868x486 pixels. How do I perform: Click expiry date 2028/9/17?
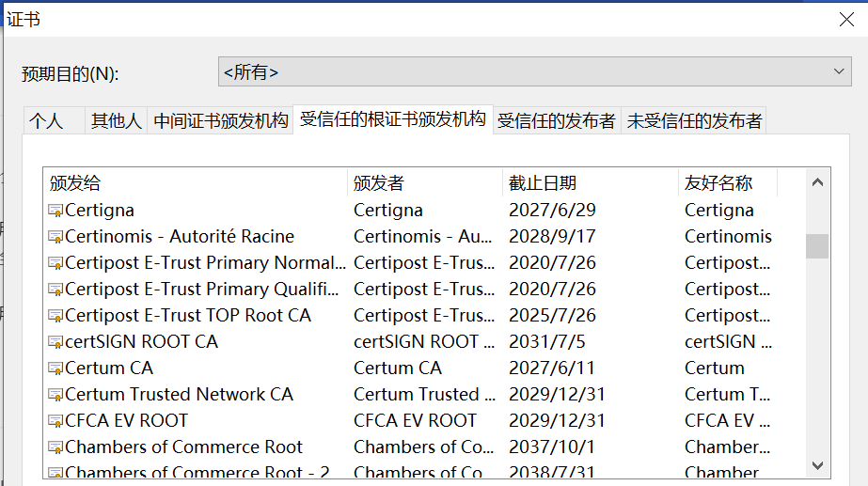click(x=552, y=236)
